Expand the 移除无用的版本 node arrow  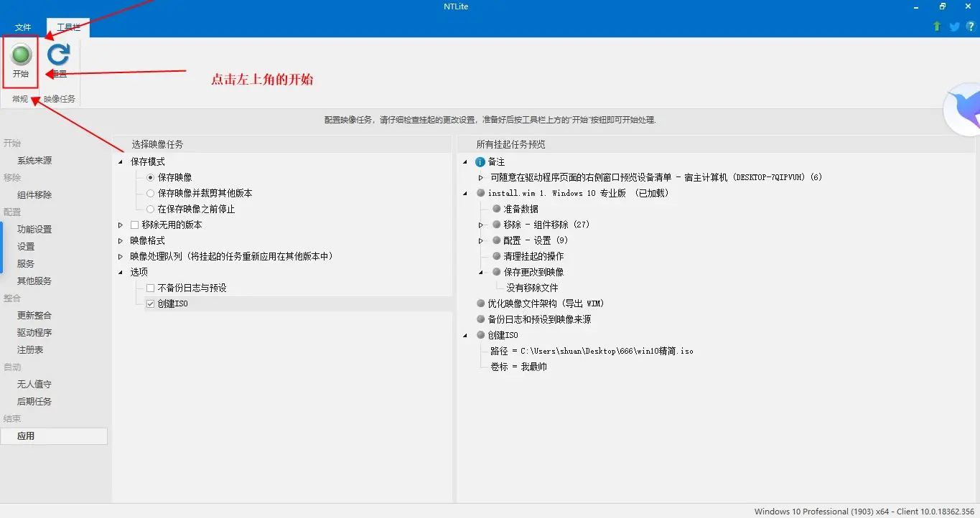point(121,225)
